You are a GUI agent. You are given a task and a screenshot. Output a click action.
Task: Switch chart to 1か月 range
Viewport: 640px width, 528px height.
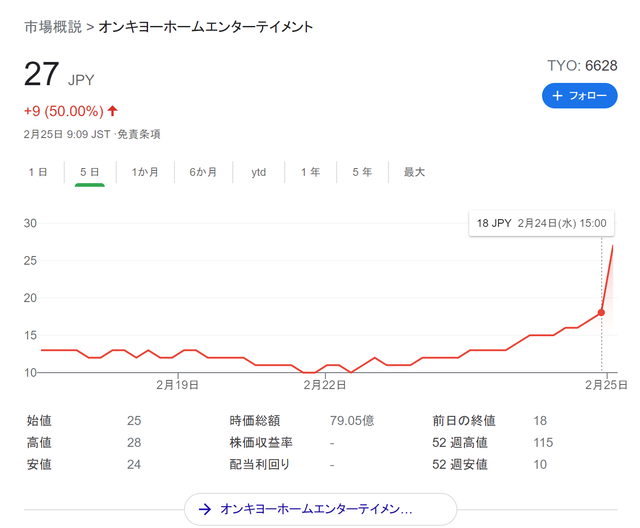145,172
